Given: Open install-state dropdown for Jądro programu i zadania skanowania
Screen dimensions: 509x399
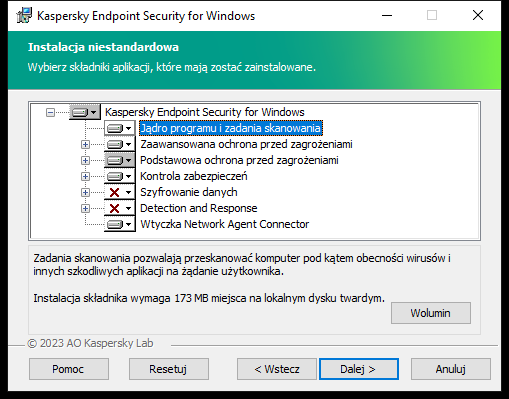Looking at the screenshot, I should 120,128.
